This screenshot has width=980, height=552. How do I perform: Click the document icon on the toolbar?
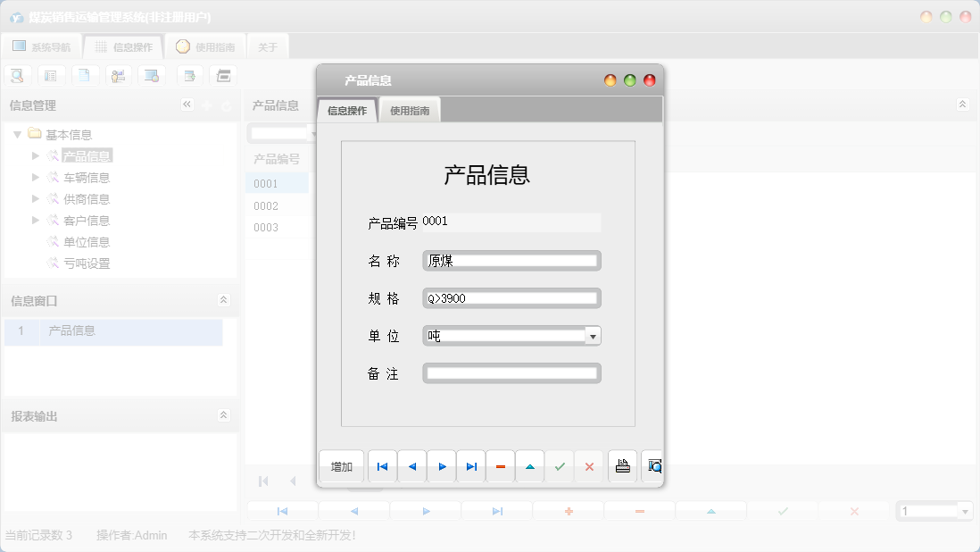point(85,75)
